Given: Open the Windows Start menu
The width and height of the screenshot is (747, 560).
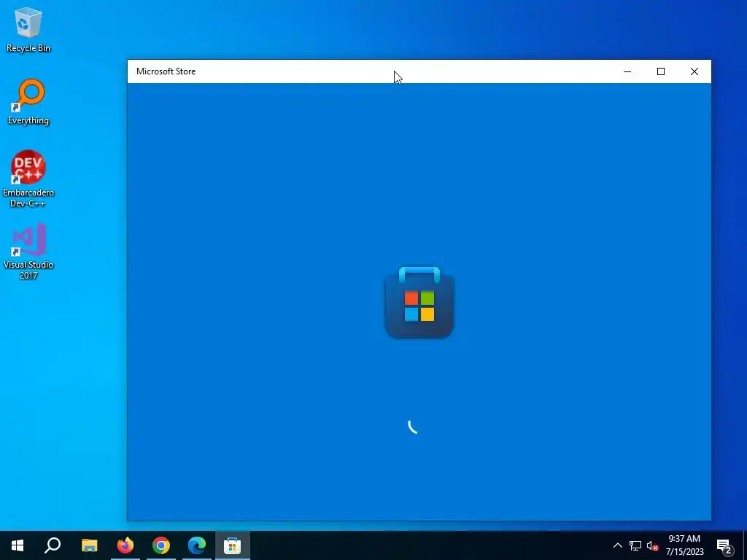Looking at the screenshot, I should click(18, 545).
